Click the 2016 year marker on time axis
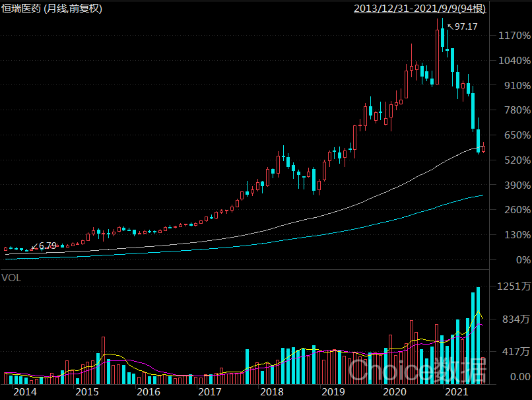Screen dimensions: 532x400 click(149, 392)
